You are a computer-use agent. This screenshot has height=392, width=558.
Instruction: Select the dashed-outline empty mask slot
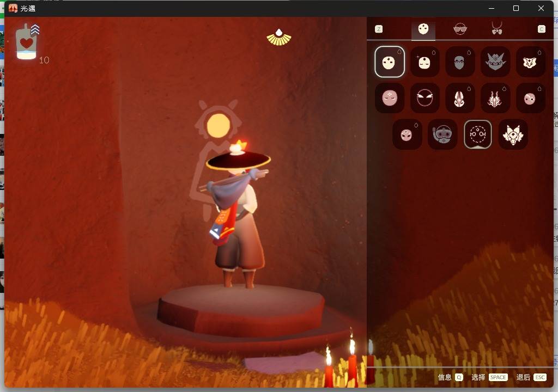pos(478,134)
